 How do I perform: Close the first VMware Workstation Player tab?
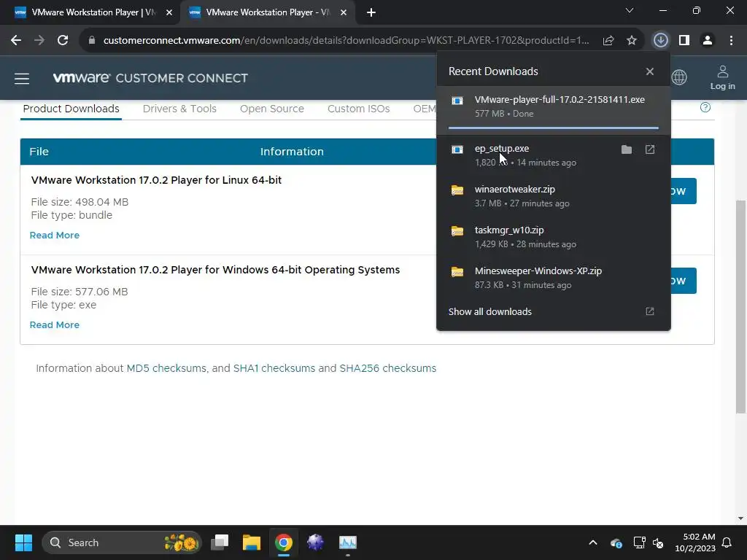[x=169, y=12]
